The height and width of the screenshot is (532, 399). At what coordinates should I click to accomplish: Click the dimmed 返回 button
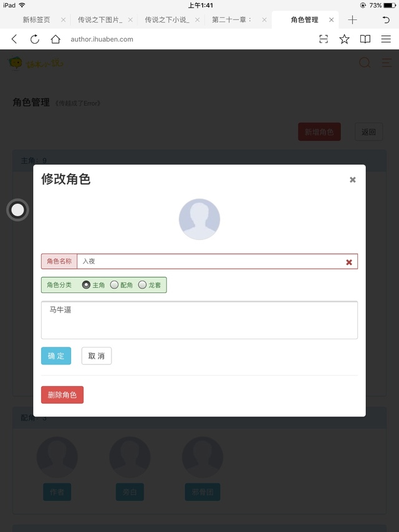368,132
